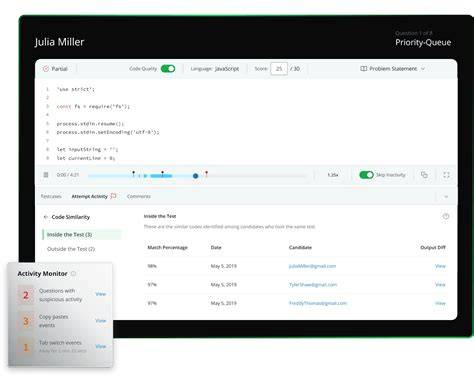Toggle the Code Quality switch
The height and width of the screenshot is (377, 474).
[168, 69]
